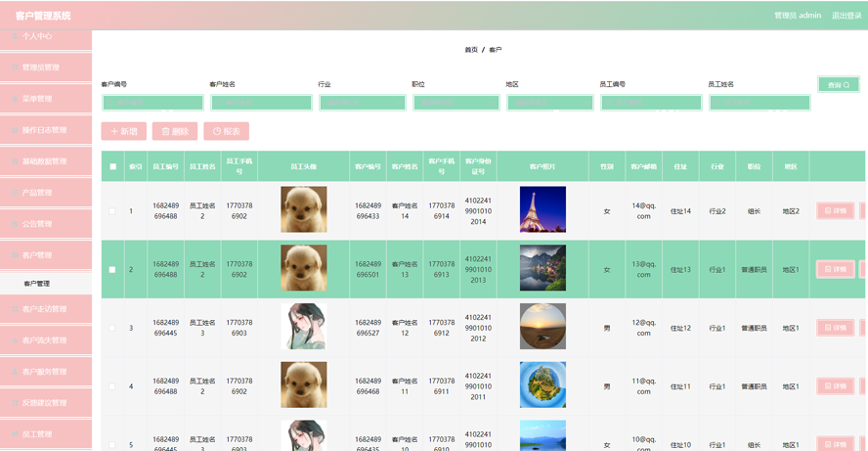Image resolution: width=868 pixels, height=451 pixels.
Task: Click customer number 1682489696527 cell
Action: point(368,328)
